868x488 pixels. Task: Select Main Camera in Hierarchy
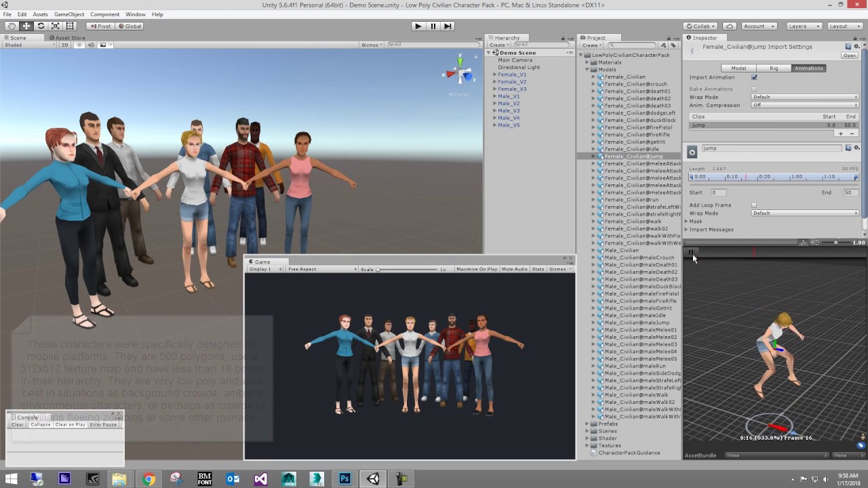515,60
